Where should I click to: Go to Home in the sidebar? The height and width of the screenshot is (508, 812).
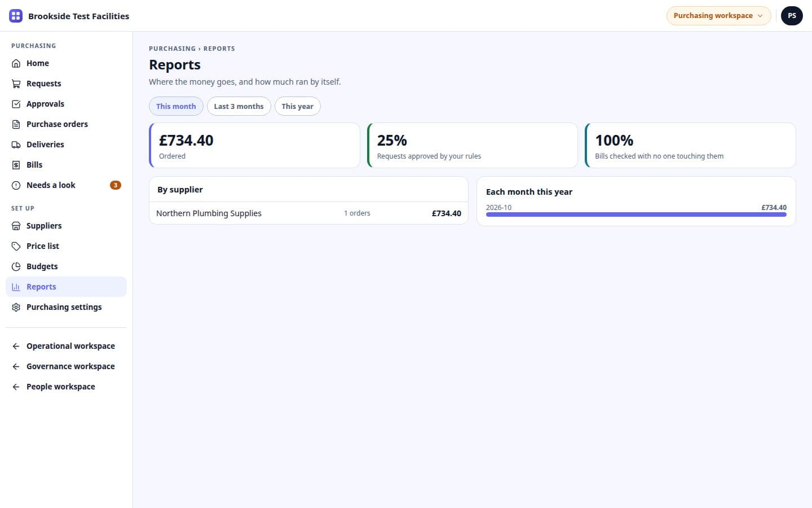coord(66,63)
